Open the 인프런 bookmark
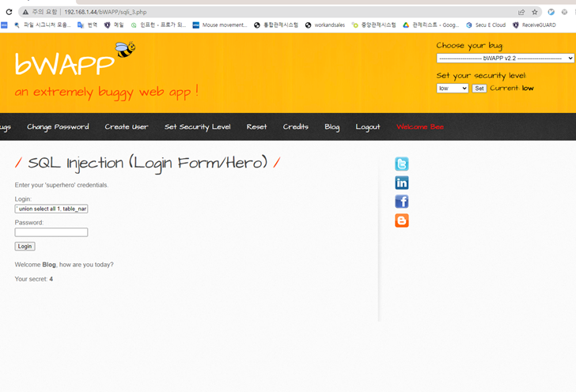This screenshot has width=576, height=392. (159, 25)
